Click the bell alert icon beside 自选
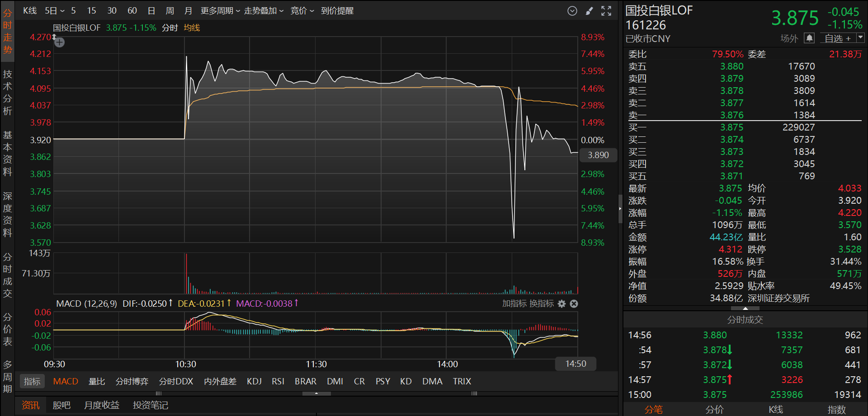Screen dimensions: 868x416 (x=809, y=38)
